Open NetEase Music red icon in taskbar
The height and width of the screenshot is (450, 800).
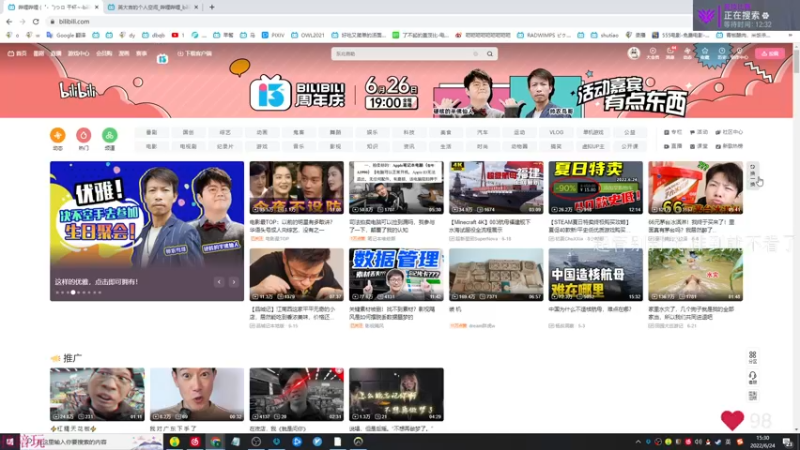[x=195, y=442]
